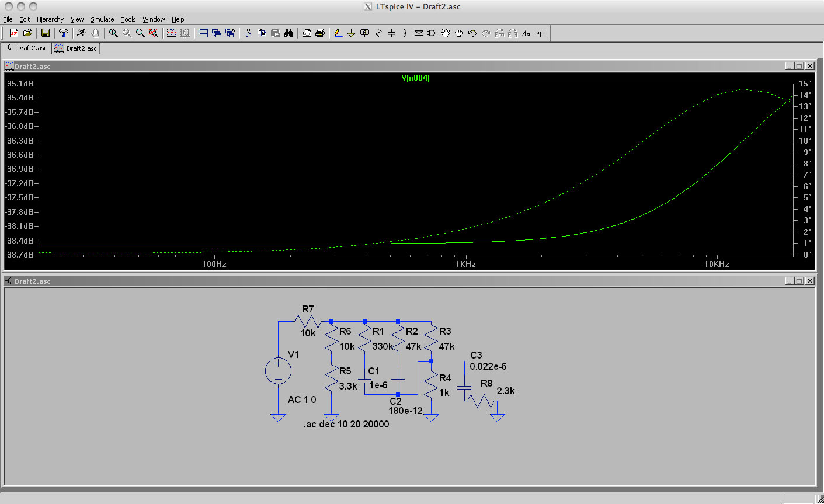Viewport: 824px width, 504px height.
Task: Open the Control Panel hammer icon
Action: (x=64, y=33)
